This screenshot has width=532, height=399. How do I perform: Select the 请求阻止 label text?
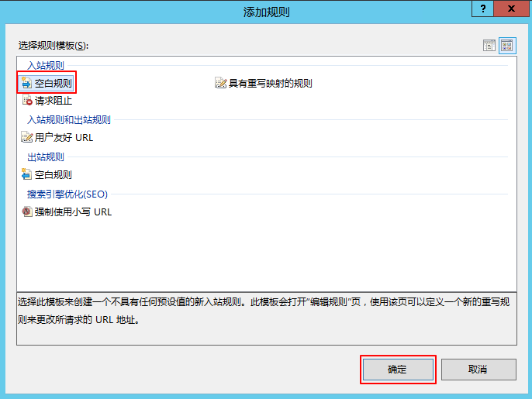click(54, 101)
